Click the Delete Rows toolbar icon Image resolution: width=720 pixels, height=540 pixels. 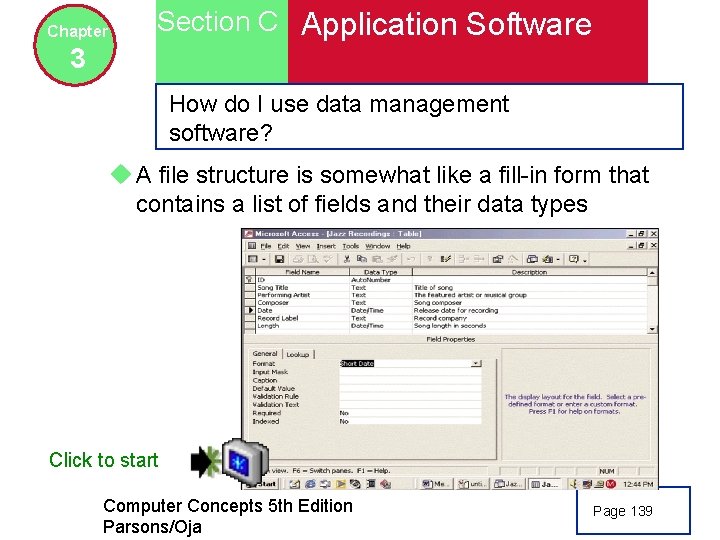click(479, 259)
